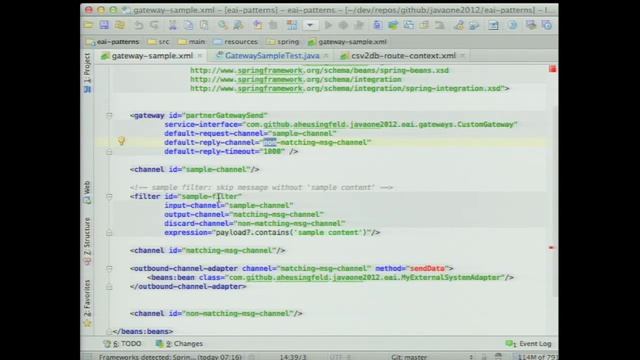Screen dimensions: 640x360
Task: Click the Cut scissors toolbar icon
Action: pos(173,25)
